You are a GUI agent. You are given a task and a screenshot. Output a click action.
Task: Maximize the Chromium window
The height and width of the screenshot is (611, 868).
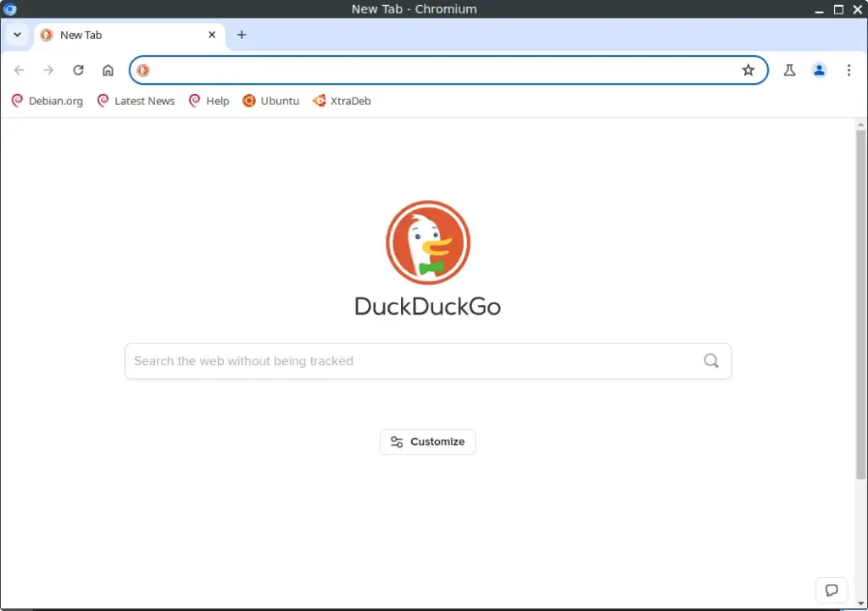coord(838,9)
